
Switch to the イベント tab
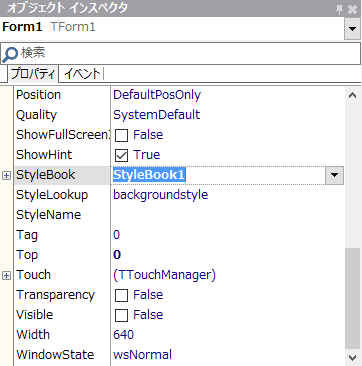pyautogui.click(x=82, y=74)
